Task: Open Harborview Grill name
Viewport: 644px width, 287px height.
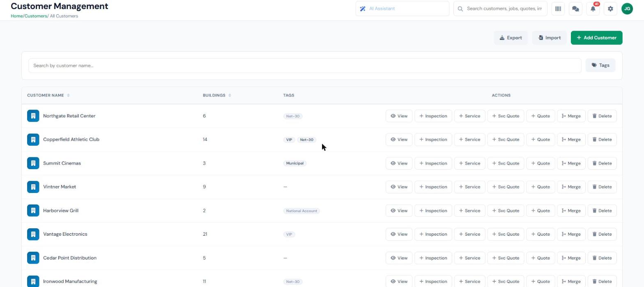Action: 61,211
